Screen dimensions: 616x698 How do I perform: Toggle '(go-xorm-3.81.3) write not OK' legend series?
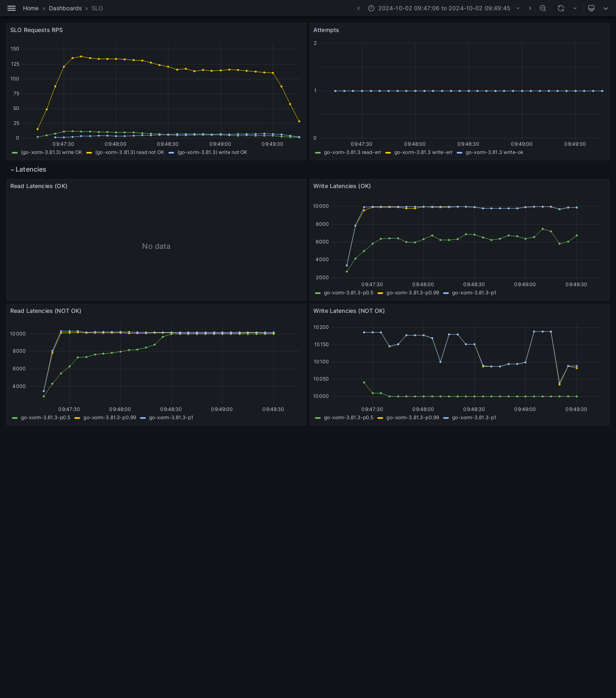coord(212,152)
